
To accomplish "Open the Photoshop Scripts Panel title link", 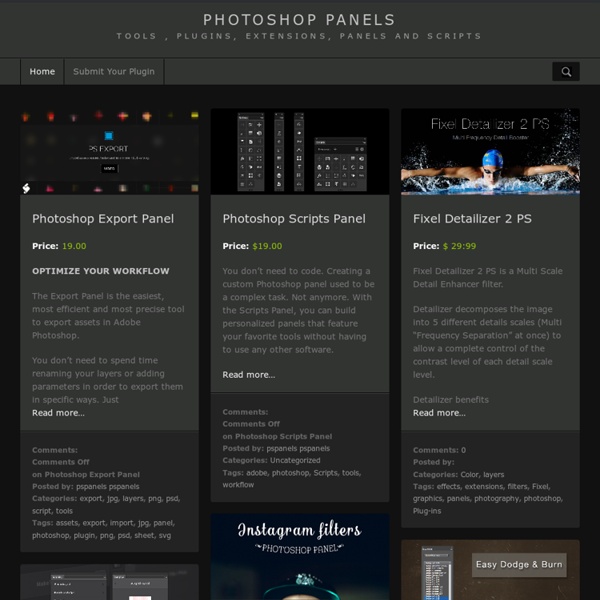I will [294, 219].
